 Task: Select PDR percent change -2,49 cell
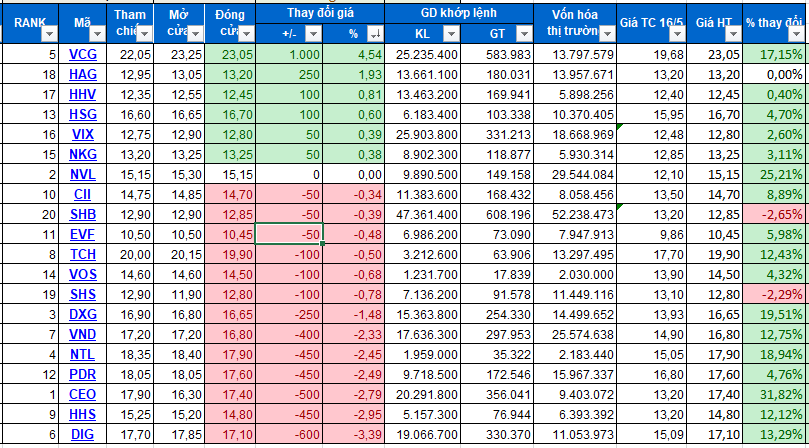(353, 375)
